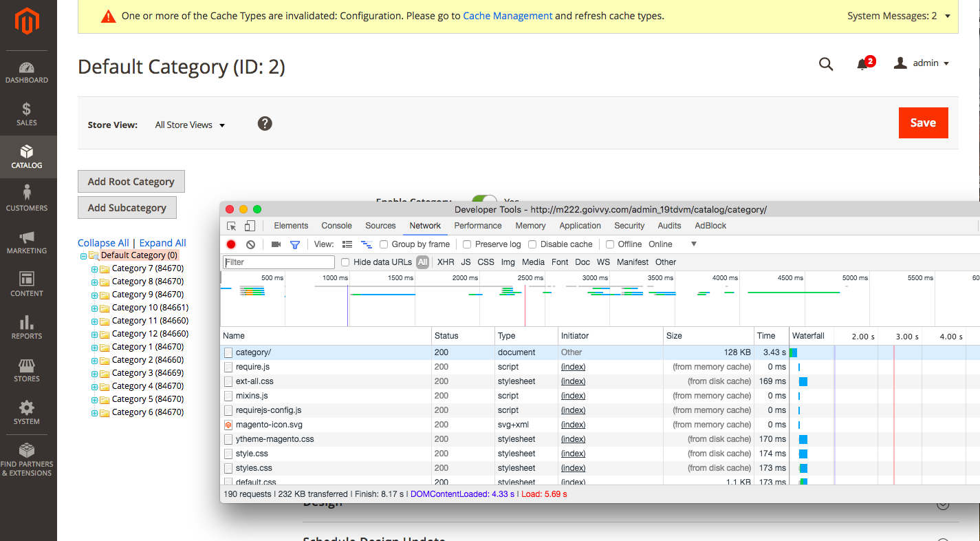
Task: Click the network Filter text field
Action: (x=279, y=262)
